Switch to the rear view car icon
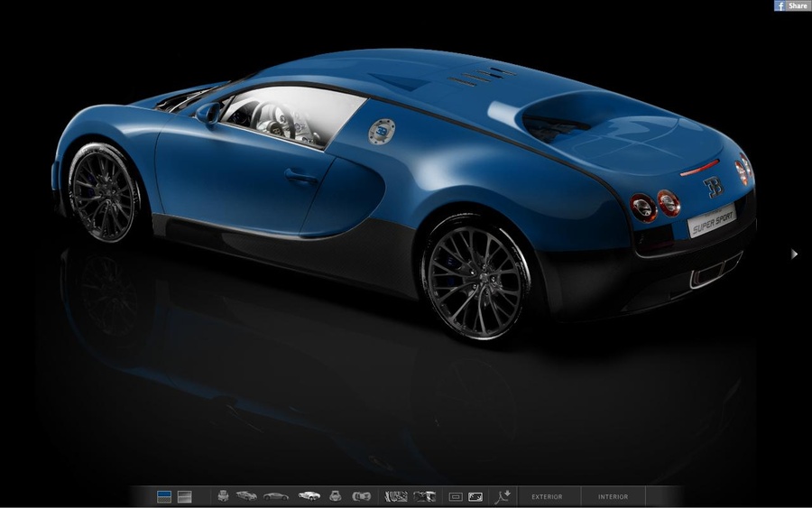The width and height of the screenshot is (812, 508). [335, 496]
